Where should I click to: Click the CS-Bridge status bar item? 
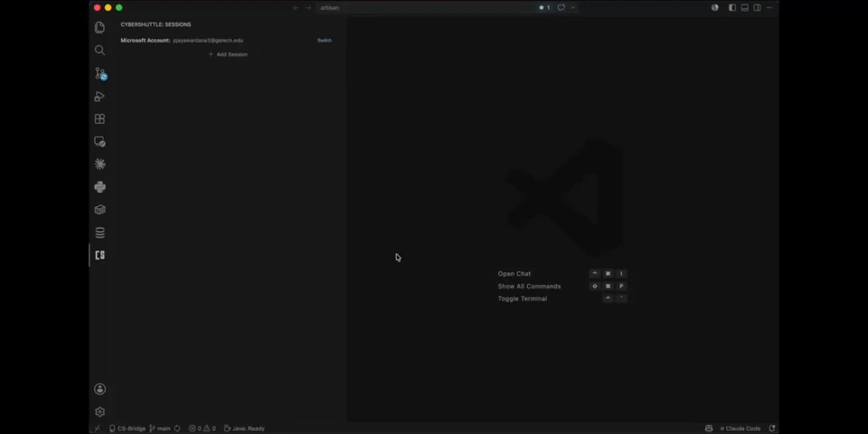point(127,429)
